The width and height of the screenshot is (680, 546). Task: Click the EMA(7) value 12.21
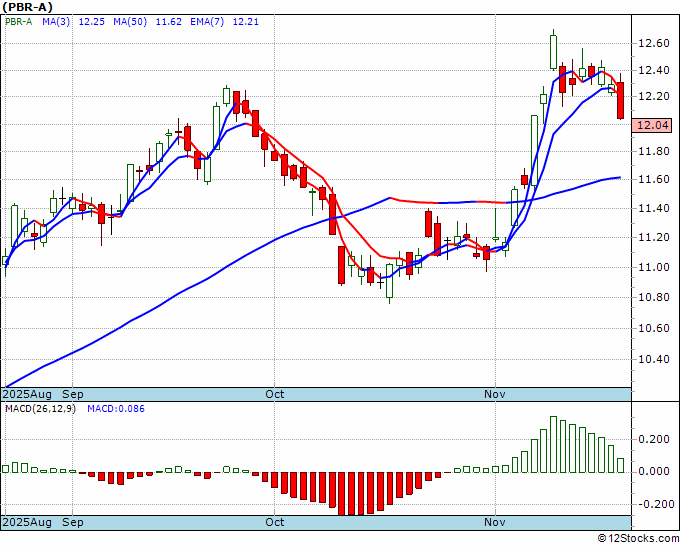coord(245,21)
